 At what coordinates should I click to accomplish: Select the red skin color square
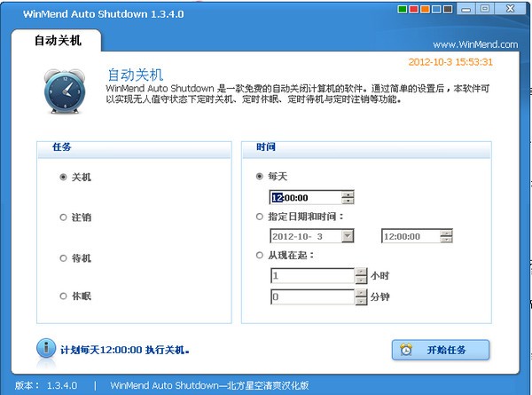(x=413, y=9)
